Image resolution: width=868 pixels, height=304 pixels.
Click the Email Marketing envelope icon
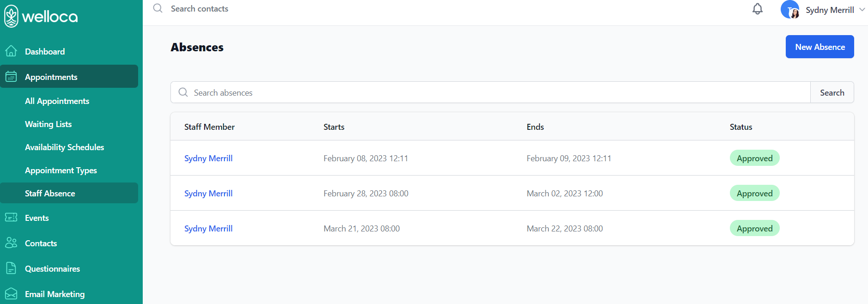(x=11, y=294)
